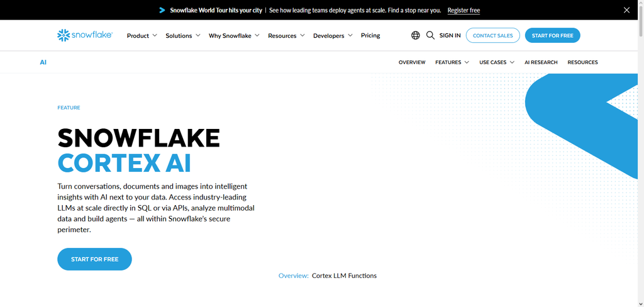Click START FOR FREE in header

[552, 35]
